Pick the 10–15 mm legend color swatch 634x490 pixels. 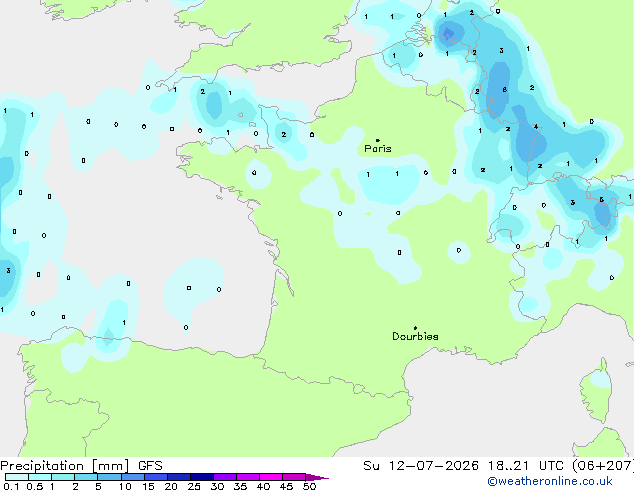(132, 477)
